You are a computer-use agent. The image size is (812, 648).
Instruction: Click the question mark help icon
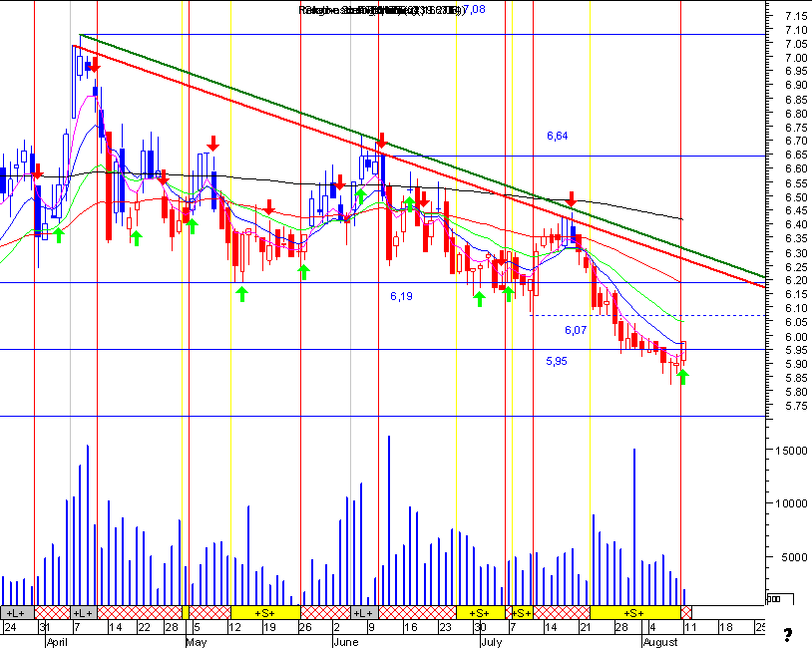pyautogui.click(x=788, y=635)
